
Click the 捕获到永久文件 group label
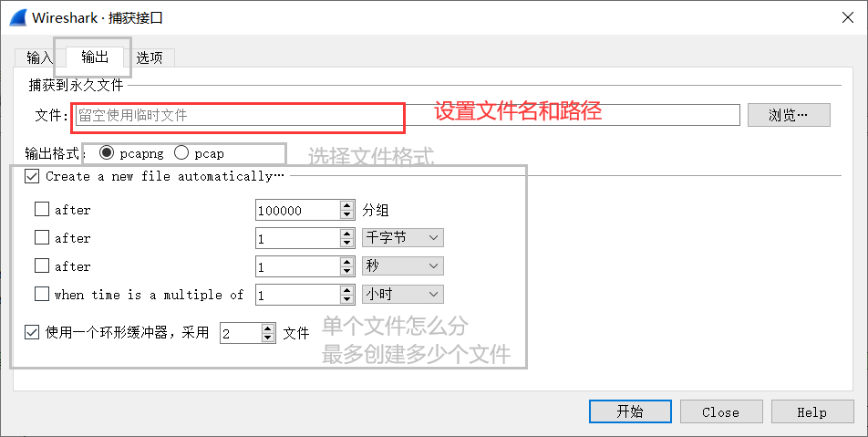click(77, 86)
